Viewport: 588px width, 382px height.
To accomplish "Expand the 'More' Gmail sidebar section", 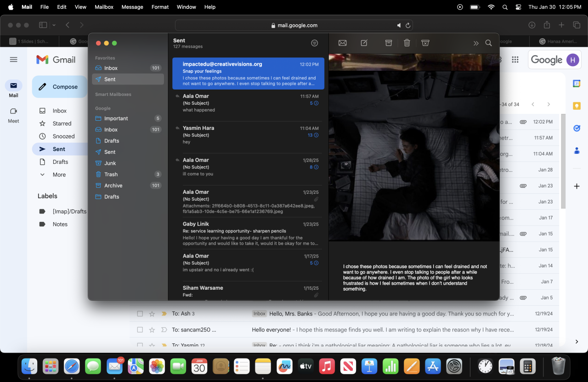I will click(59, 174).
